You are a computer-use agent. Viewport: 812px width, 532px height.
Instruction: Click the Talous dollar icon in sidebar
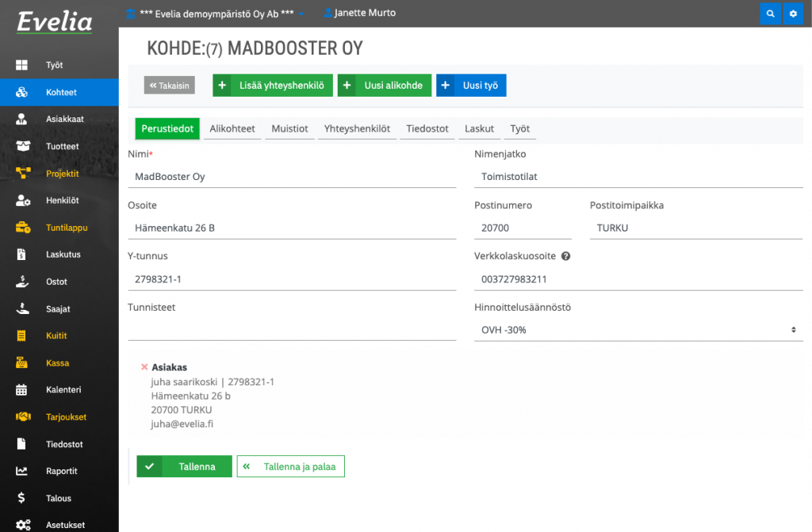coord(21,498)
